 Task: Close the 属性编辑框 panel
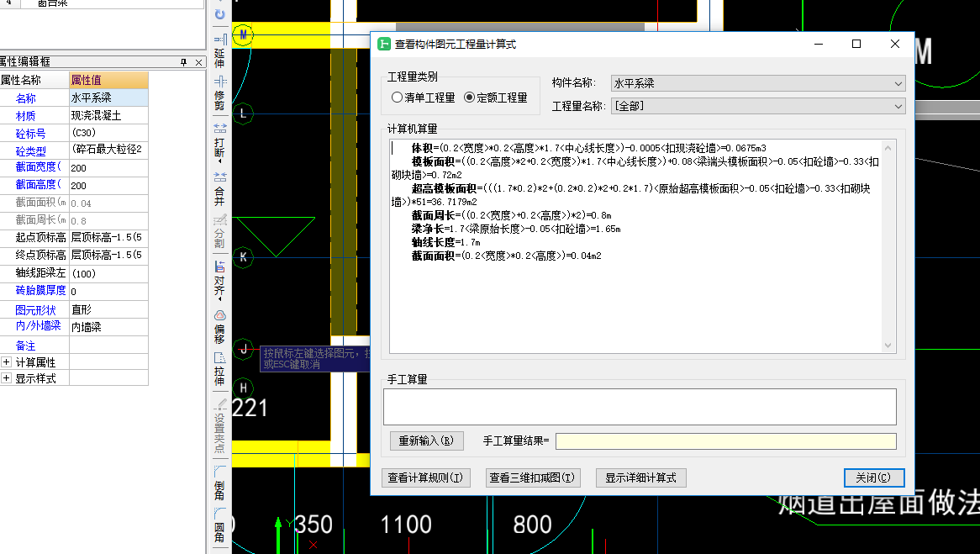[x=198, y=62]
